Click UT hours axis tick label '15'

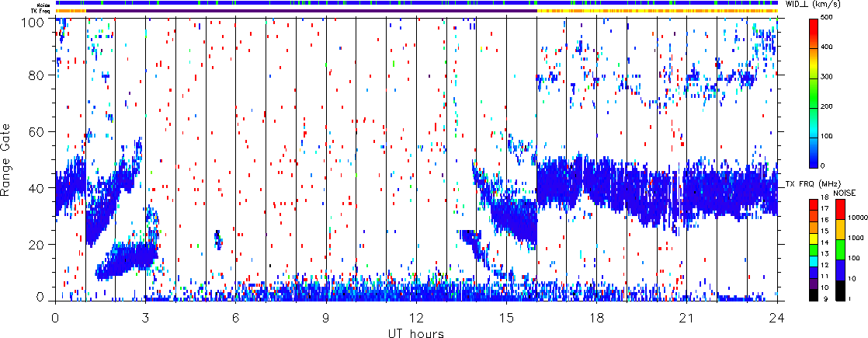(x=506, y=318)
